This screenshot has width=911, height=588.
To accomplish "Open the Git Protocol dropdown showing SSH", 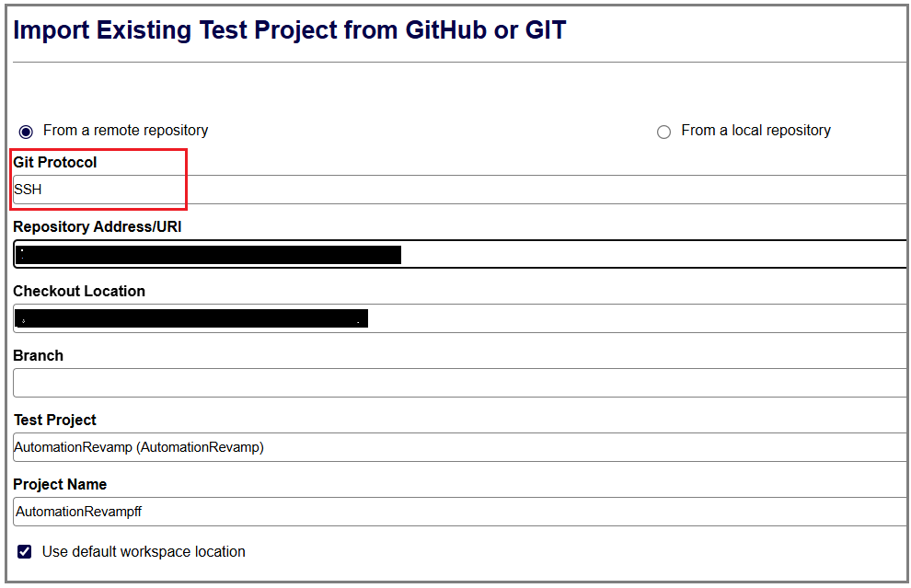I will coord(460,190).
